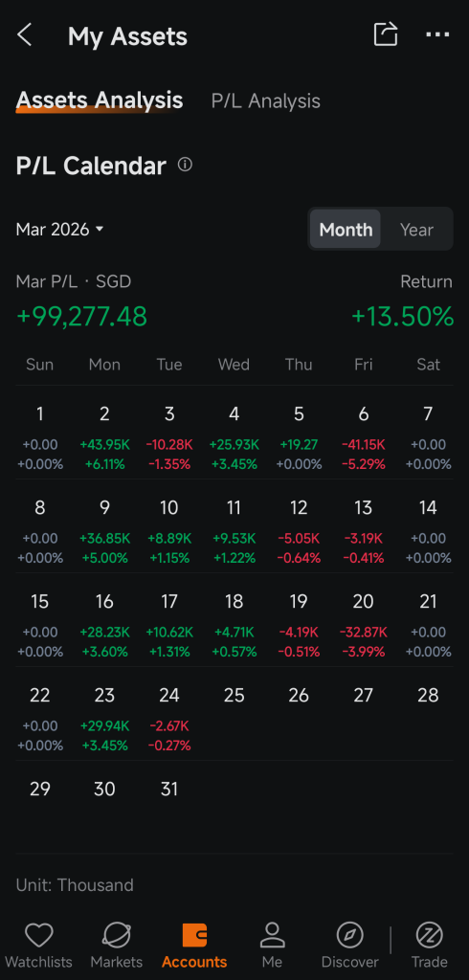Open March 6 day with -41.15K

click(x=364, y=437)
